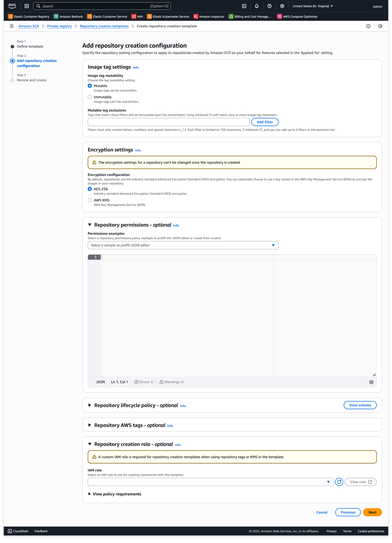The width and height of the screenshot is (392, 543).
Task: Open the help question mark menu
Action: (x=269, y=6)
